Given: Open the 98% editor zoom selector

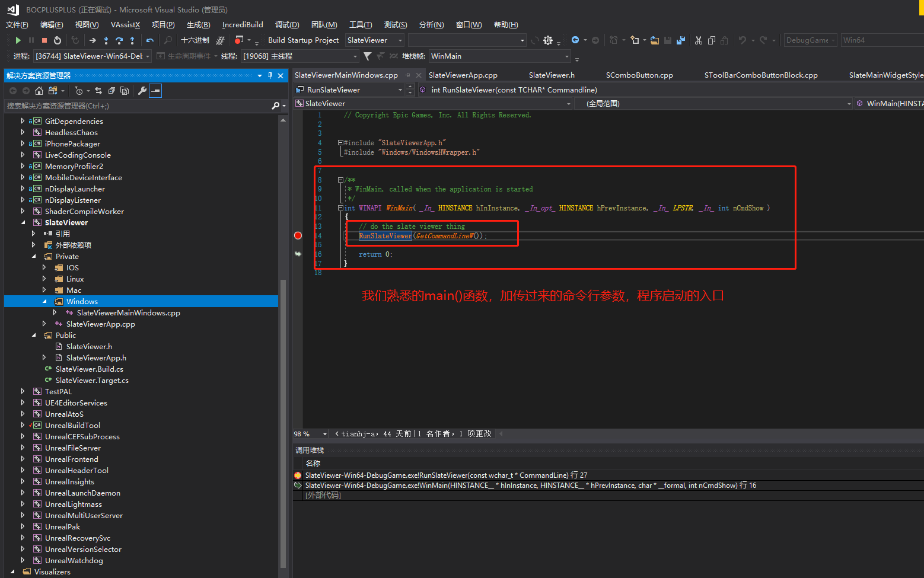Looking at the screenshot, I should click(x=304, y=433).
